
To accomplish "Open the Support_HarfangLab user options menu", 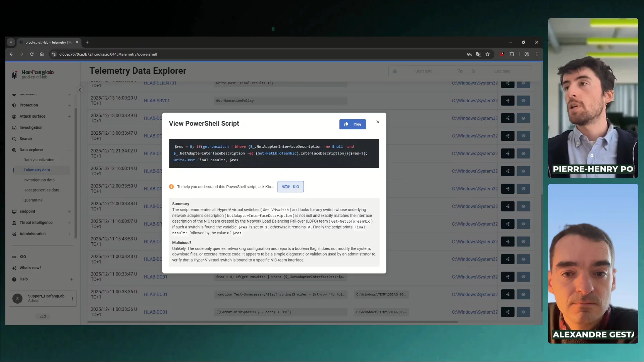I will (x=72, y=298).
